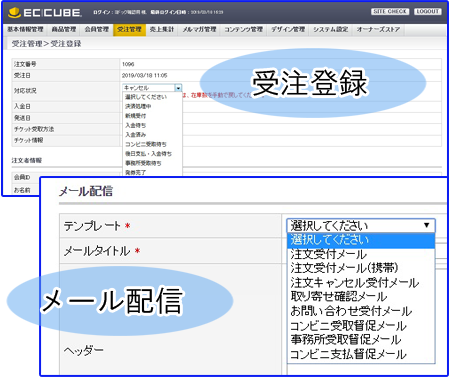Select highlighted 選択してください in template list

point(361,240)
